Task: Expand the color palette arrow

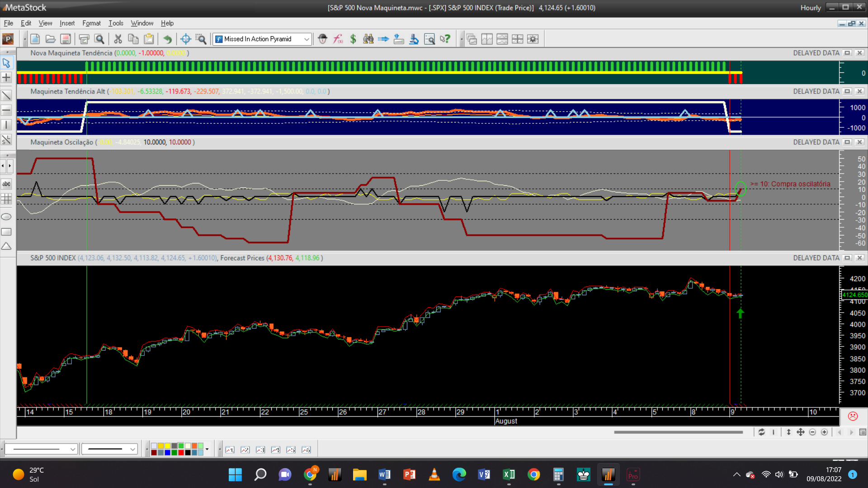Action: coord(207,449)
